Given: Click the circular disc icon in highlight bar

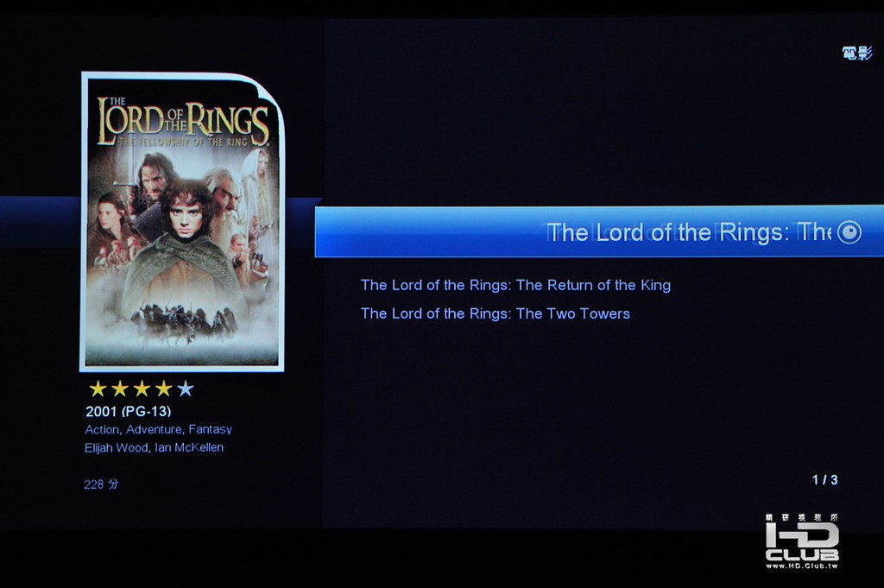Looking at the screenshot, I should [849, 231].
